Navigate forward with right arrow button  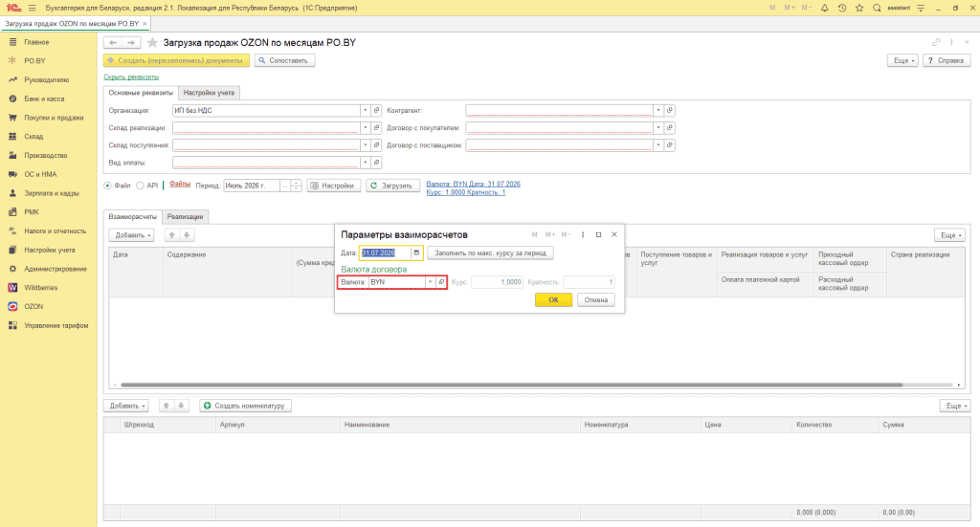click(130, 42)
